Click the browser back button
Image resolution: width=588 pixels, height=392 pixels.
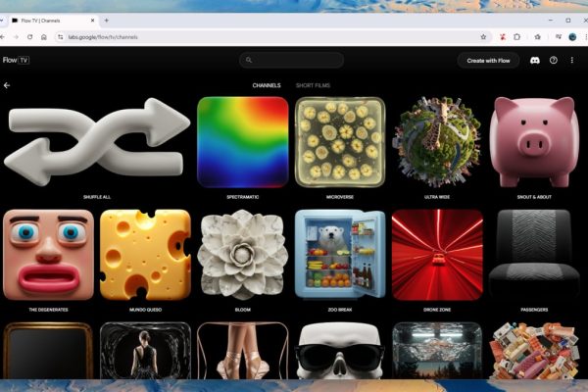coord(2,37)
